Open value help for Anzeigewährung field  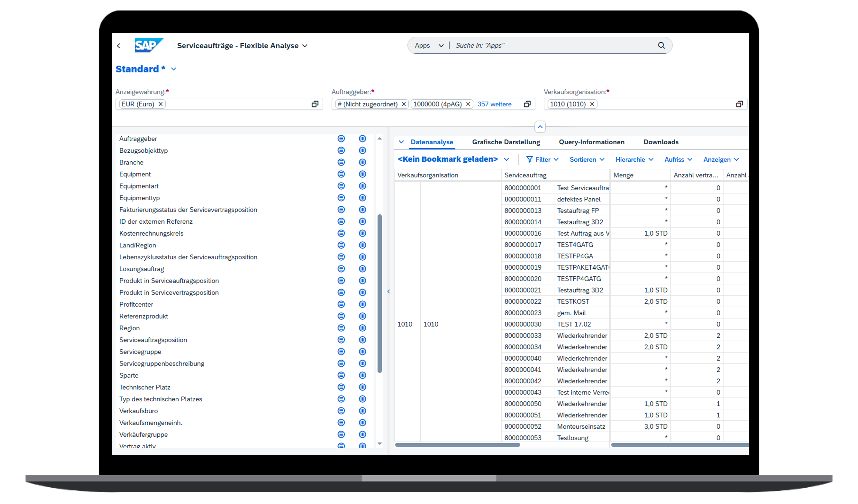coord(314,104)
